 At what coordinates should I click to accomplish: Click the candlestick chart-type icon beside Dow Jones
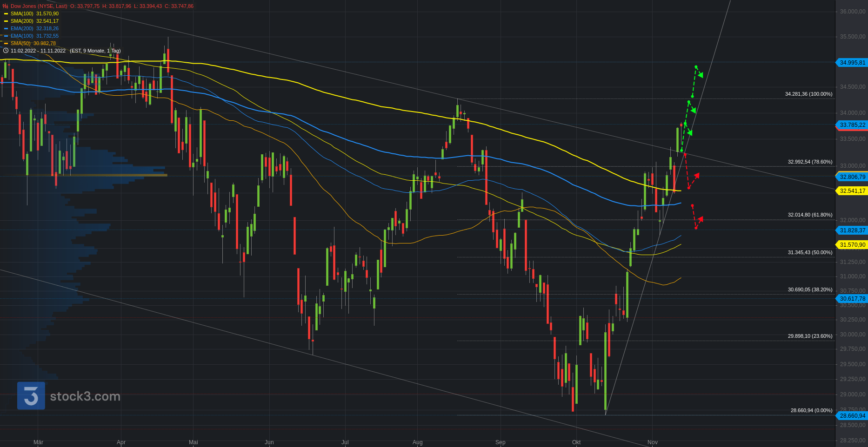pyautogui.click(x=5, y=6)
